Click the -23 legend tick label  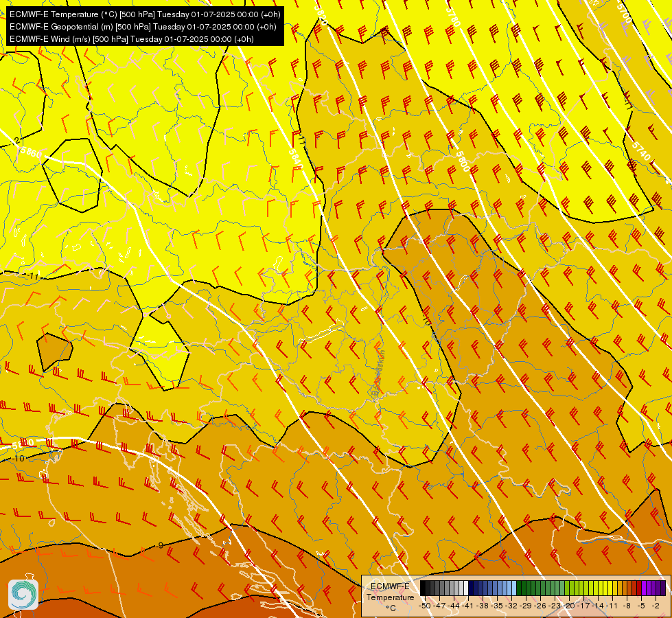(555, 606)
